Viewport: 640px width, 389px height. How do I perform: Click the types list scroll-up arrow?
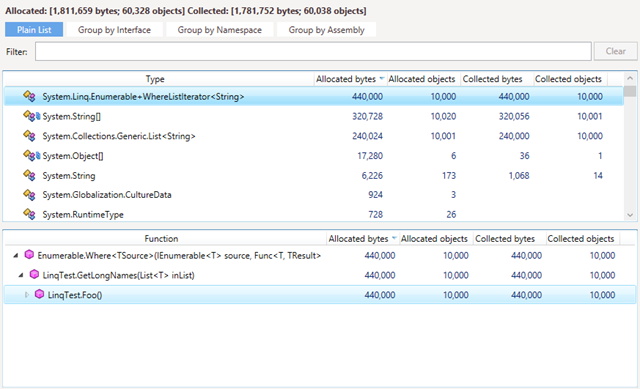click(x=630, y=78)
